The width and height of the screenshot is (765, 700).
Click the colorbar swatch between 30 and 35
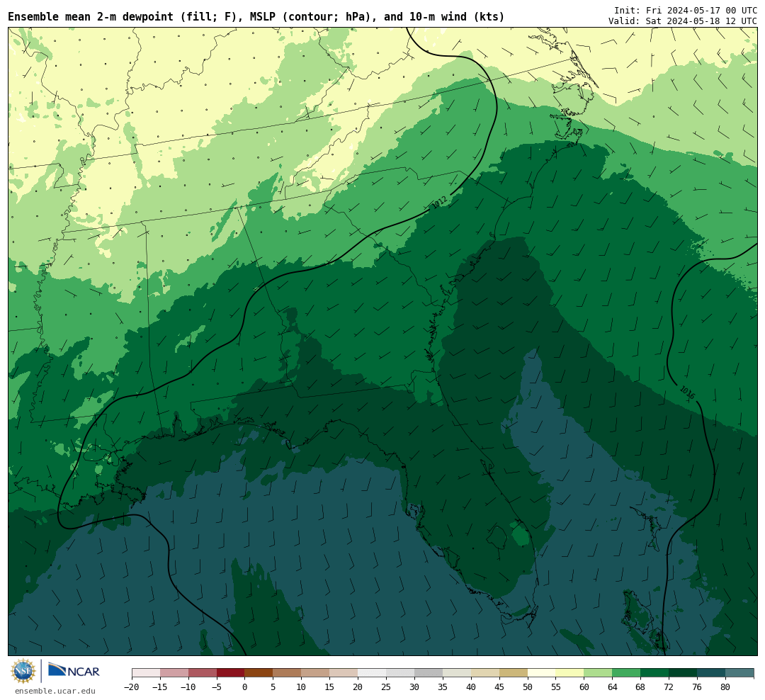point(429,673)
